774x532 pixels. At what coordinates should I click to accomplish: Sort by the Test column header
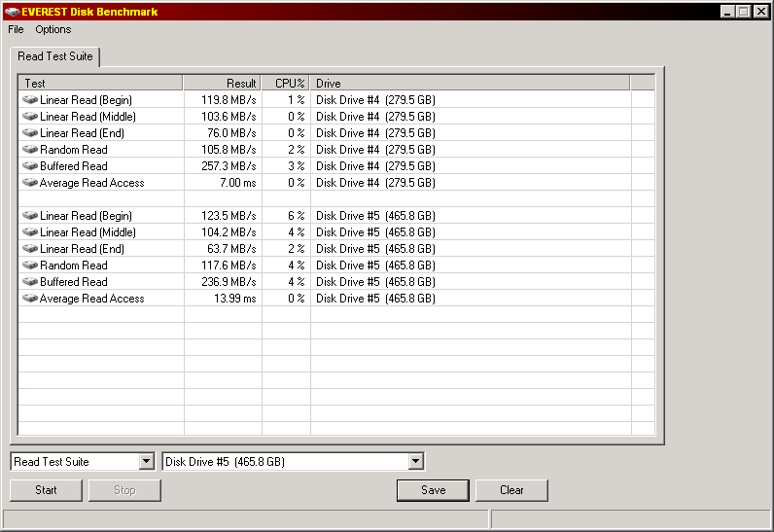tap(101, 83)
